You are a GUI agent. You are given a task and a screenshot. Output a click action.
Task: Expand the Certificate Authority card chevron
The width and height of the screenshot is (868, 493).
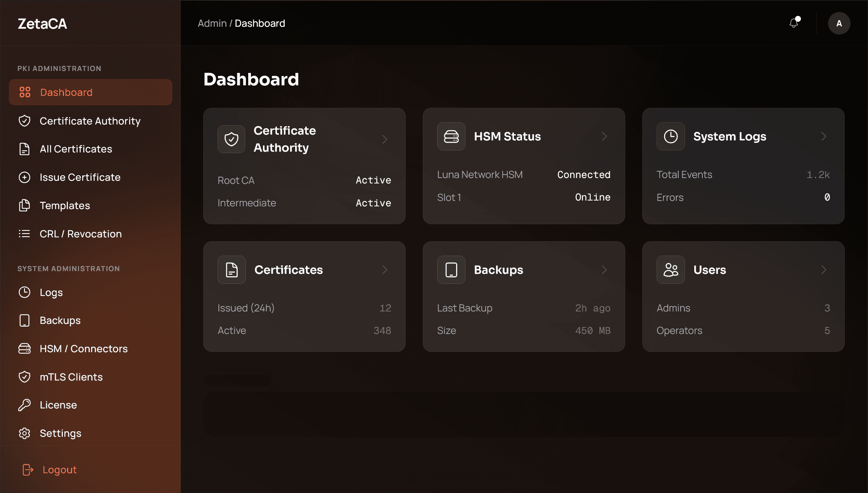pos(384,139)
